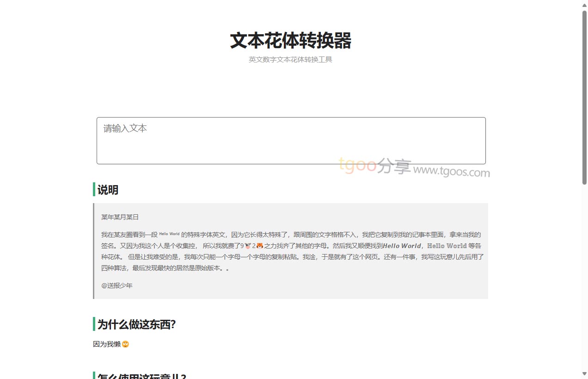The image size is (588, 379).
Task: Click the 文本花体转换器 page title
Action: coord(291,41)
